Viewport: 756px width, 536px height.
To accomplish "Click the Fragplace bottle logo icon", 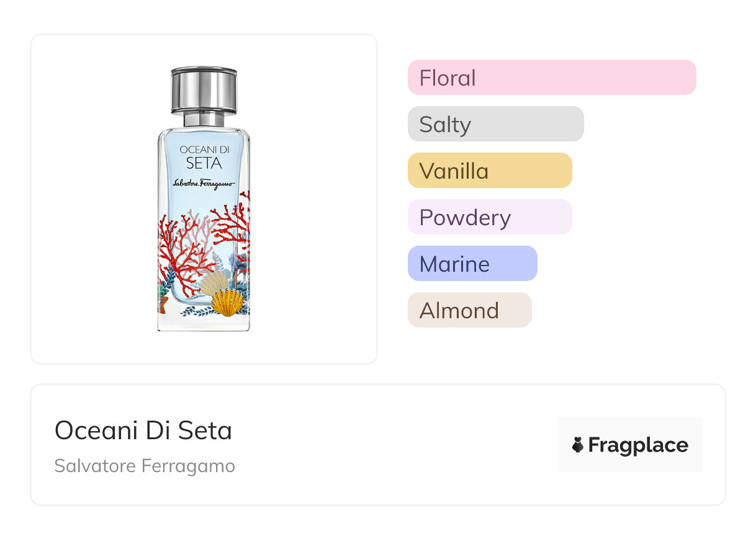I will click(578, 445).
